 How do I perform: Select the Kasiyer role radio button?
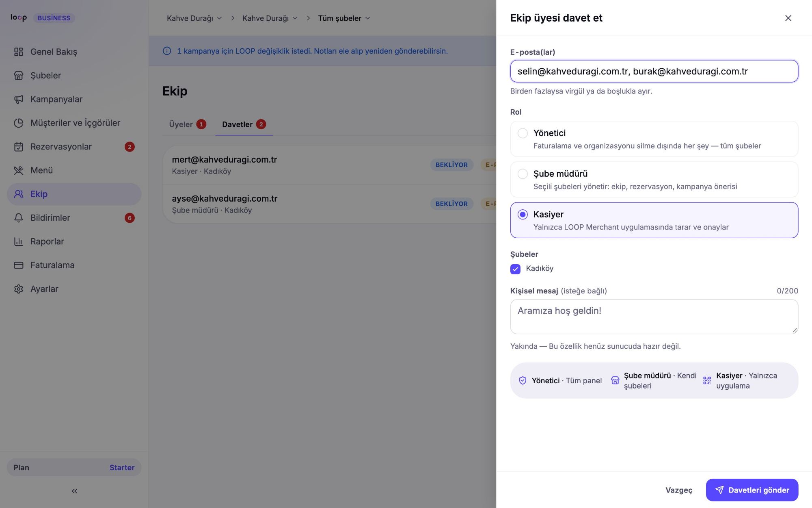(x=523, y=215)
